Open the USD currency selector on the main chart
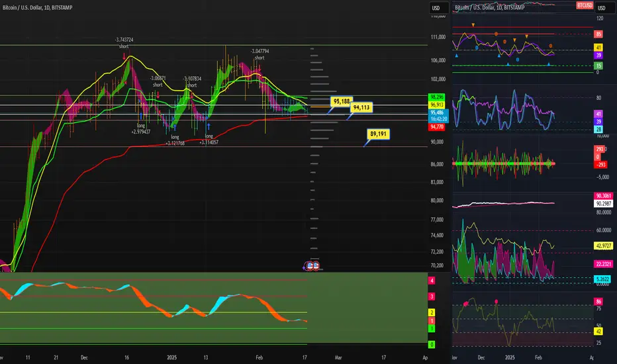 pos(438,8)
